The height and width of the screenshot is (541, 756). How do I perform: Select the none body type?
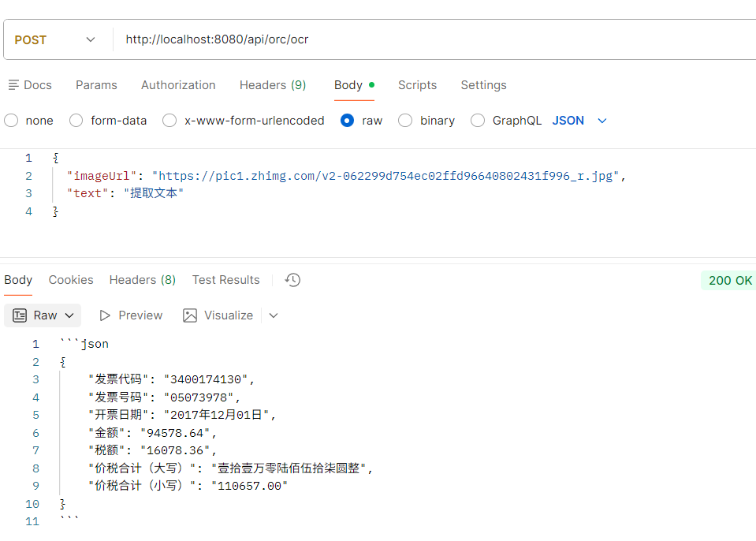[x=11, y=121]
